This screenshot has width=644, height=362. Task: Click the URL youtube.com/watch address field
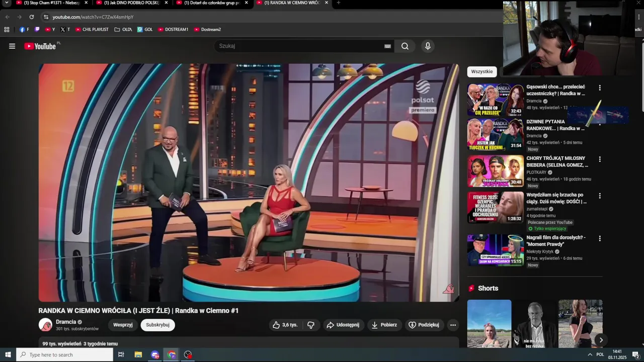[93, 17]
